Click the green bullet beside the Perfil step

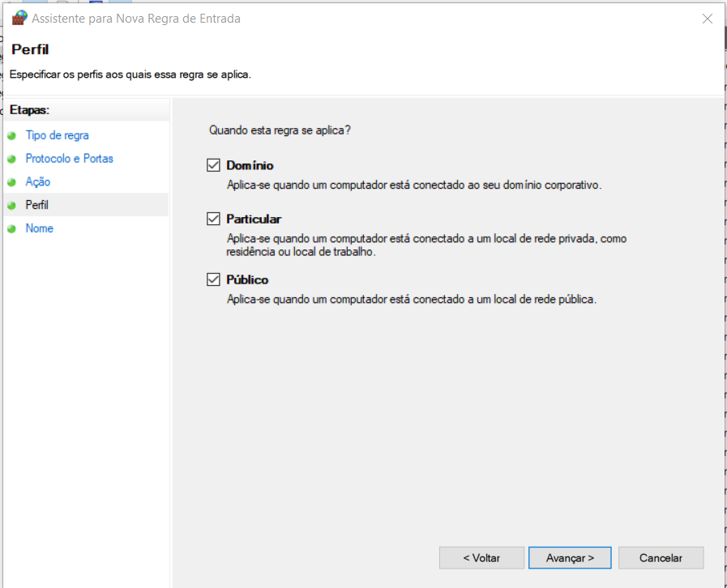(x=11, y=206)
